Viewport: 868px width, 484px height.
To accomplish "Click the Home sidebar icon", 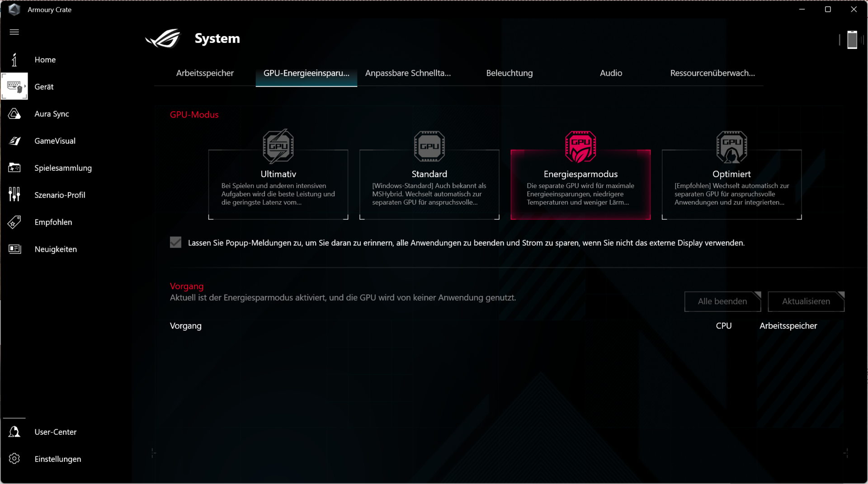I will click(14, 60).
